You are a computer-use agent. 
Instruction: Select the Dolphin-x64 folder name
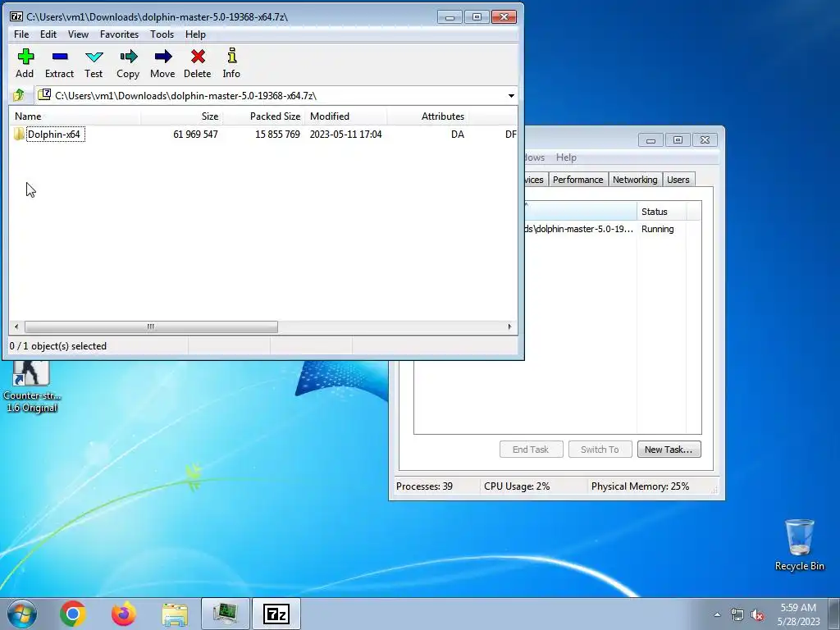(53, 134)
